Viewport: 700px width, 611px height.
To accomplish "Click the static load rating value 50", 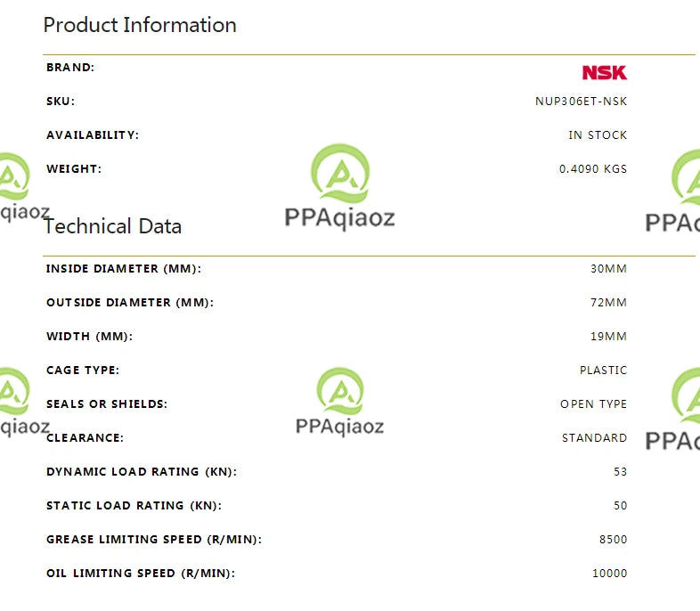I will coord(620,506).
